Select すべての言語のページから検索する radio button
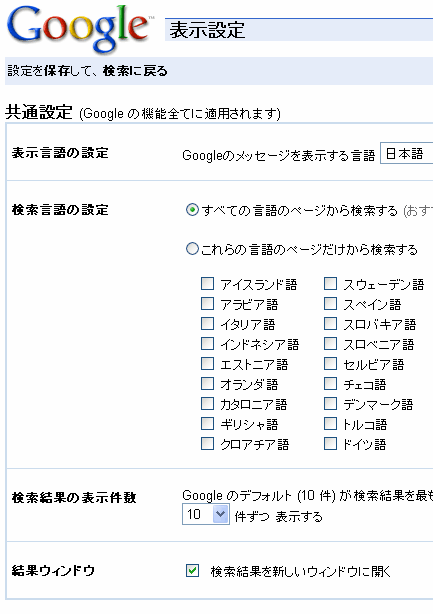433x614 pixels. point(192,210)
